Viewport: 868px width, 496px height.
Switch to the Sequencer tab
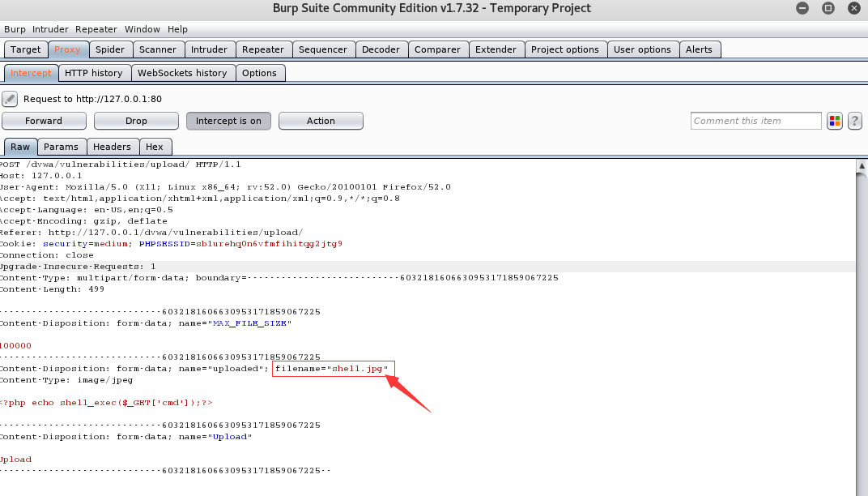(323, 49)
